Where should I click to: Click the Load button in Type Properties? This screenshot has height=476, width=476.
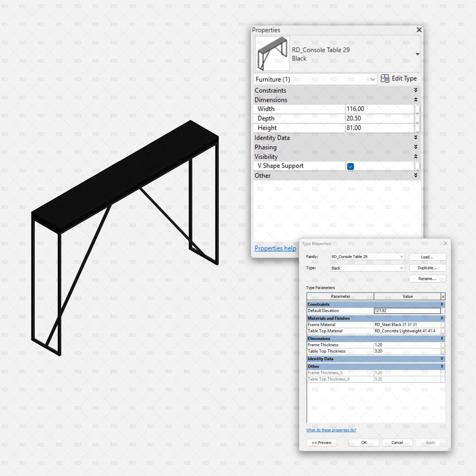coord(428,257)
